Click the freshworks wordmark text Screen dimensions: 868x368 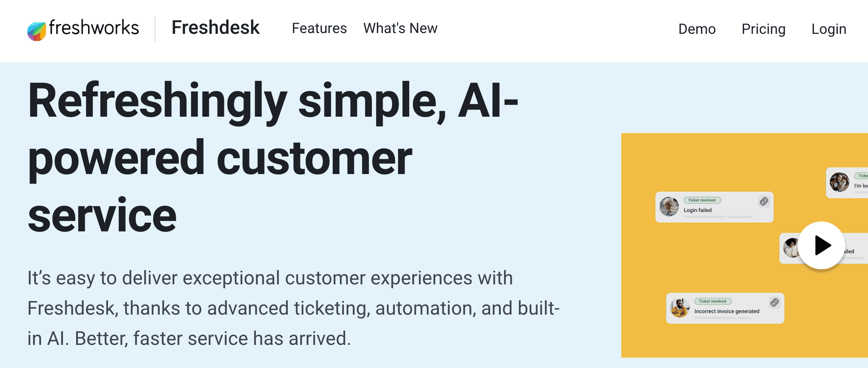tap(94, 28)
